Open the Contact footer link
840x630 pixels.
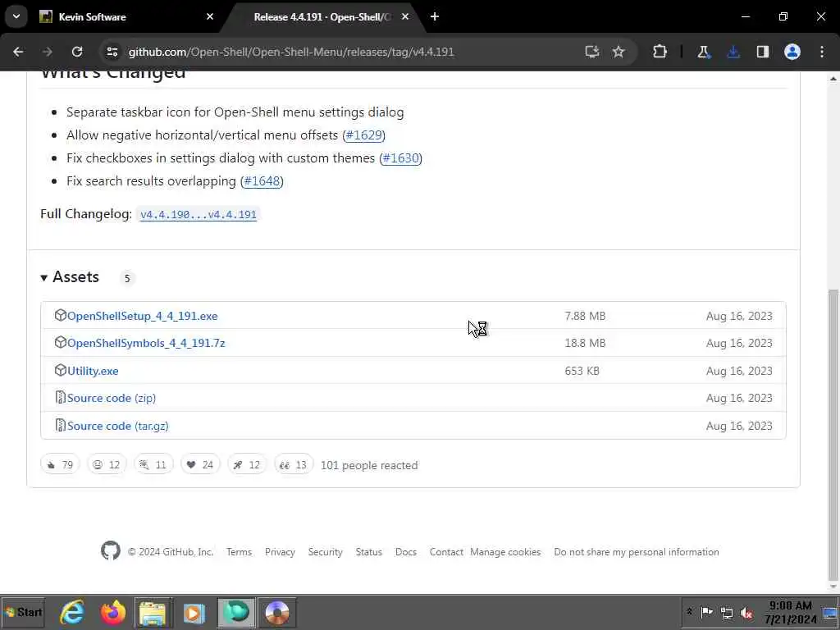point(446,552)
